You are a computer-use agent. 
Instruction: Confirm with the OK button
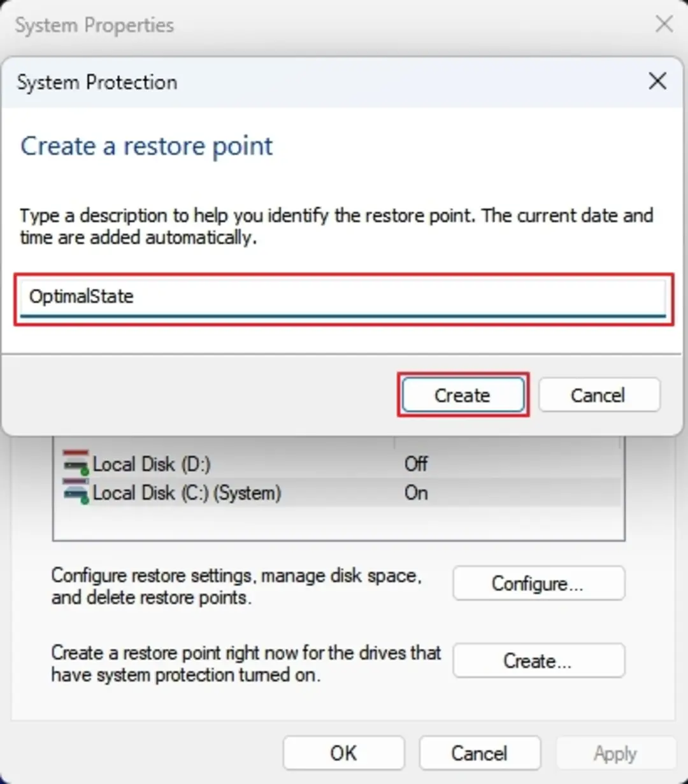tap(344, 753)
